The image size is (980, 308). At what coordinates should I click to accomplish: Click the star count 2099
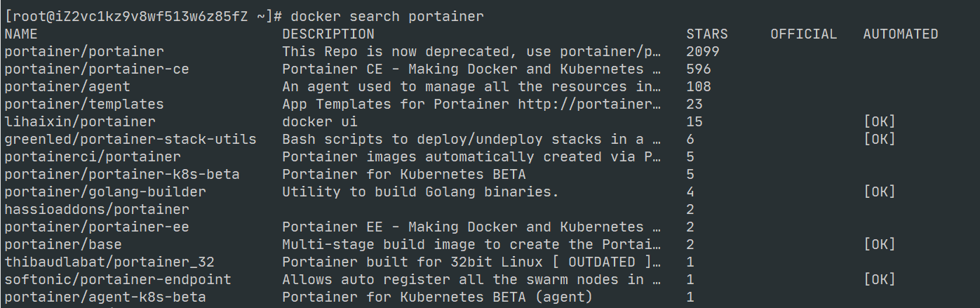click(x=703, y=51)
